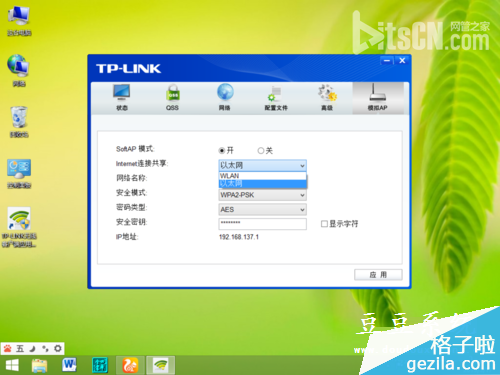Open the Windows Start button

click(12, 366)
